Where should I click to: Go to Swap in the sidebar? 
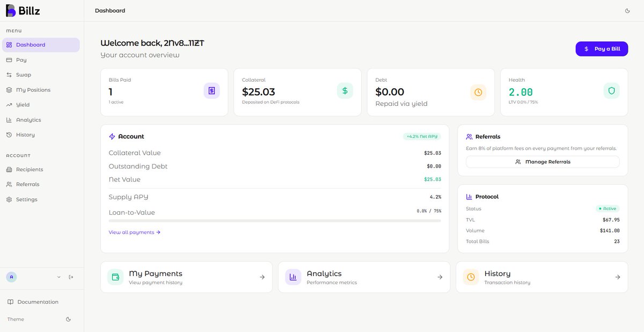(41, 75)
